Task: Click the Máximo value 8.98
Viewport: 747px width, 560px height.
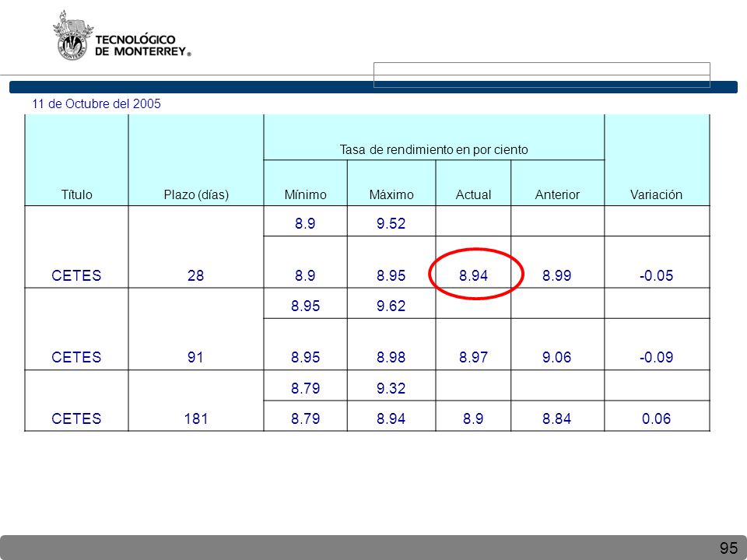Action: (x=391, y=357)
